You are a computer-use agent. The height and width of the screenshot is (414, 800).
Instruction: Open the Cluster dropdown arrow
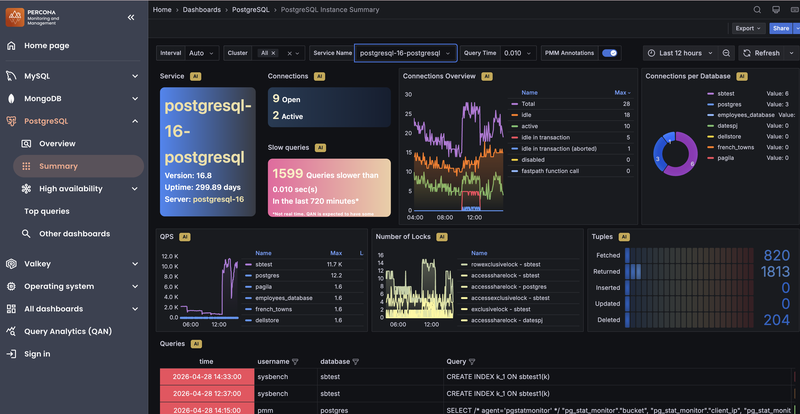point(298,53)
